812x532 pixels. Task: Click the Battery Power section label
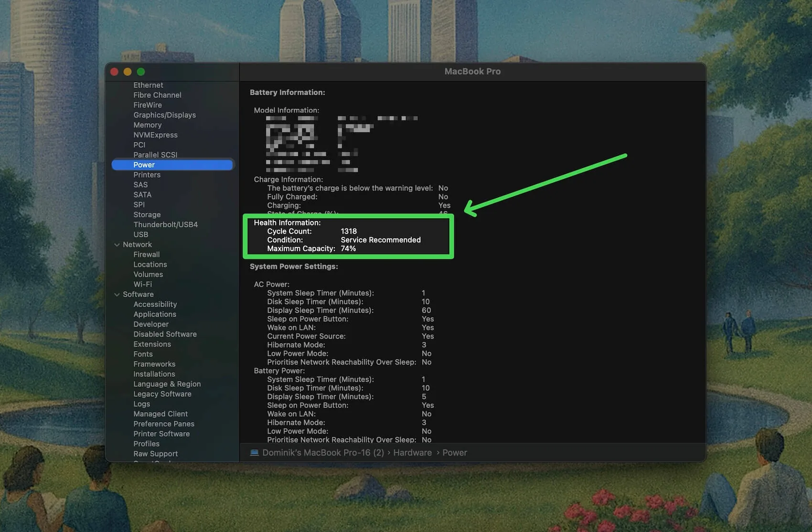(279, 371)
